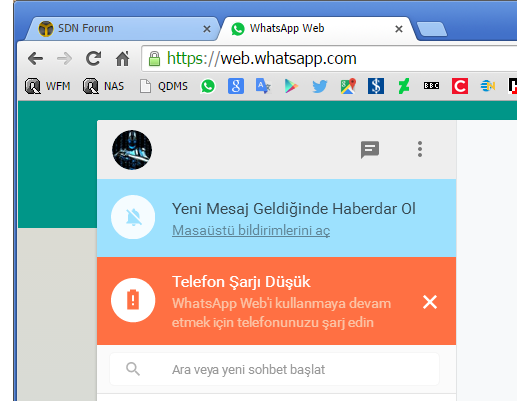Click the browser forward arrow
The width and height of the screenshot is (517, 401).
pyautogui.click(x=64, y=59)
